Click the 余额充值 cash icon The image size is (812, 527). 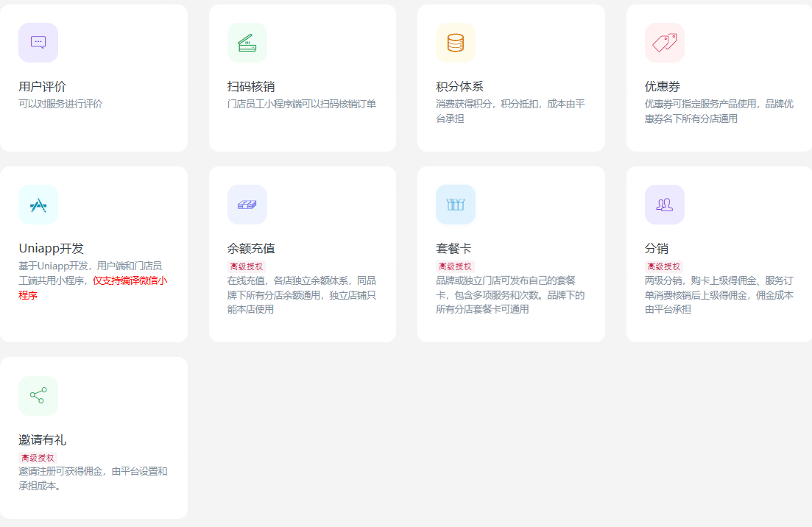(247, 205)
